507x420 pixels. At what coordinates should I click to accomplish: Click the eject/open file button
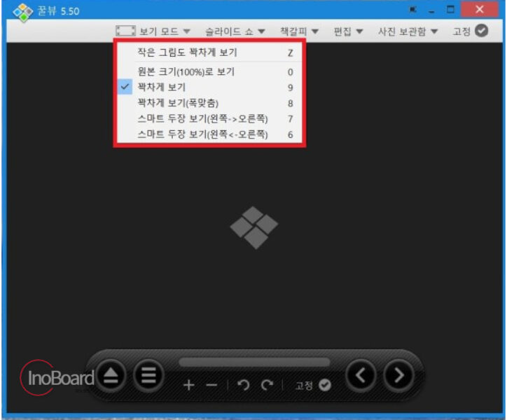[111, 375]
